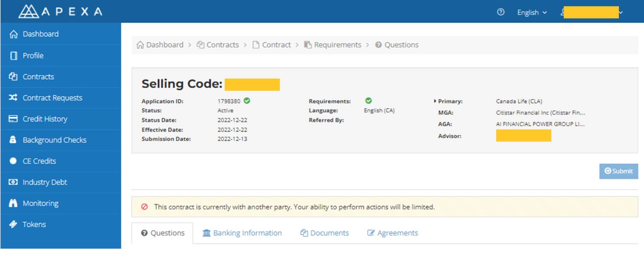
Task: Go to Contracts in the breadcrumb
Action: (218, 45)
